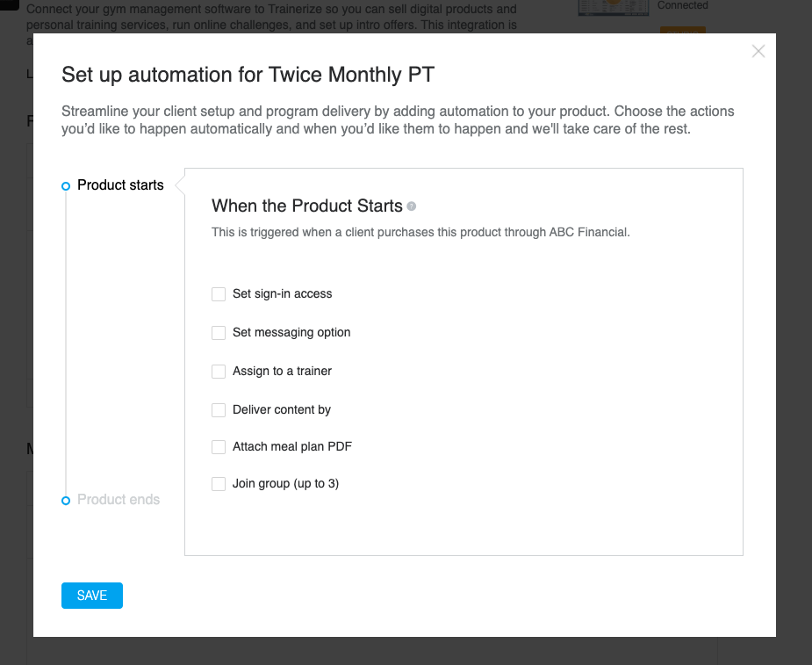Close the automation setup dialog
Screen dimensions: 812x665
coord(758,51)
